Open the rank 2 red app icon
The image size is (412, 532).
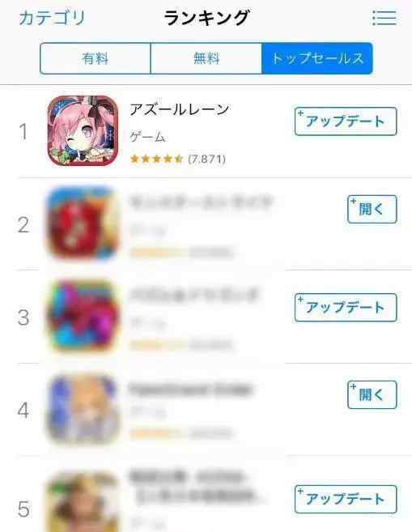[83, 223]
